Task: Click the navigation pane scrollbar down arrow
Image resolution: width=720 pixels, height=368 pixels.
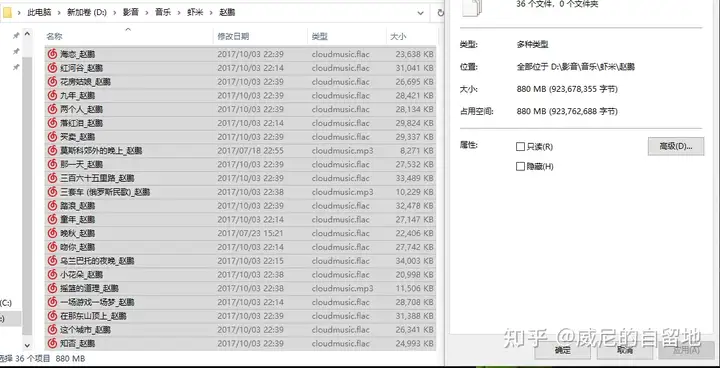Action: (27, 345)
